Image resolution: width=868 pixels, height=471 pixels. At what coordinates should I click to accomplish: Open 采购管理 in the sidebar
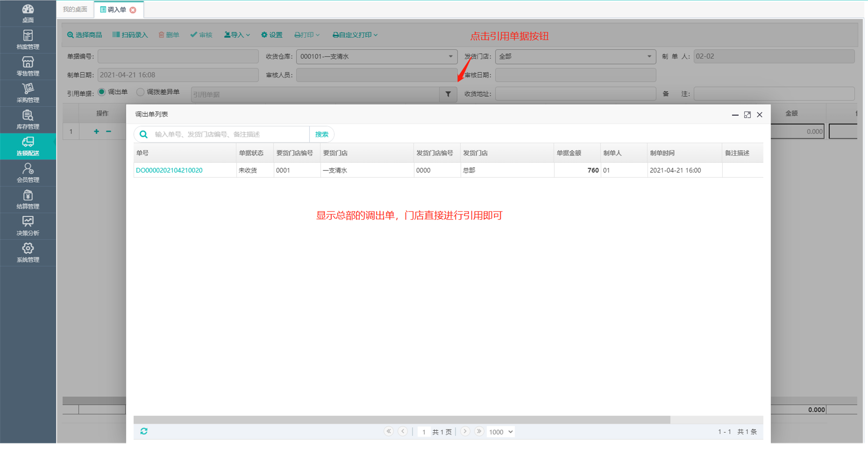[x=28, y=93]
